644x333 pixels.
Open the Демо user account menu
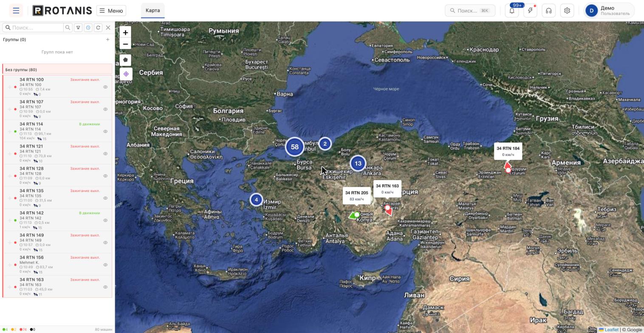(610, 11)
